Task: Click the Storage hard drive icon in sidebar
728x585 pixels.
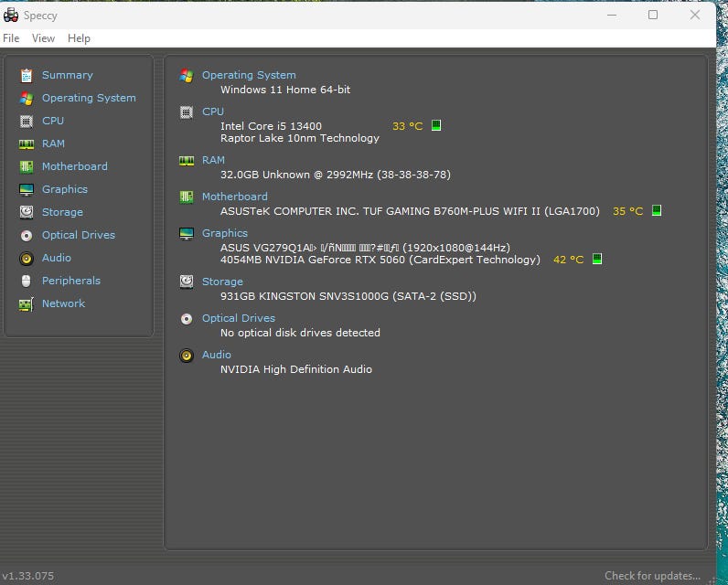Action: pyautogui.click(x=27, y=212)
